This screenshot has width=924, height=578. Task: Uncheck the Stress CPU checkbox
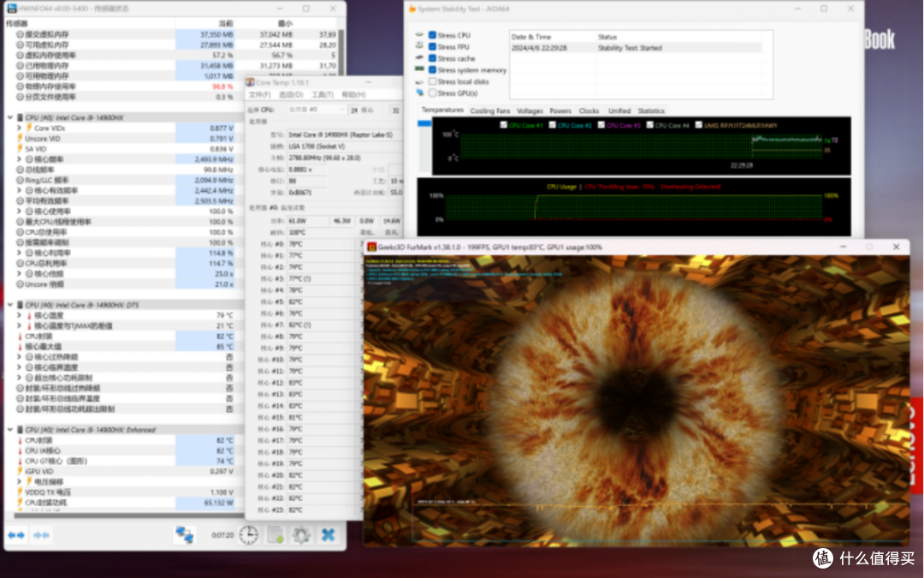point(433,35)
